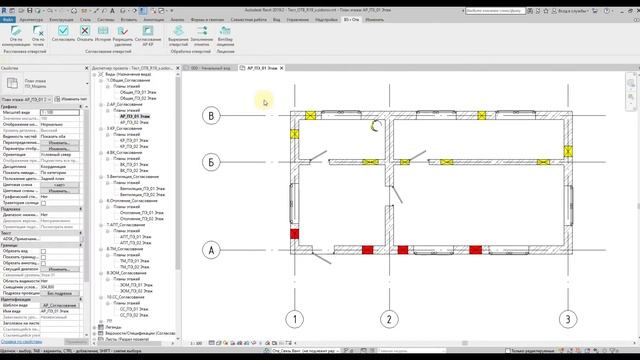The height and width of the screenshot is (360, 640).
Task: Switch to the Вставить ribbon tab
Action: coord(129,20)
